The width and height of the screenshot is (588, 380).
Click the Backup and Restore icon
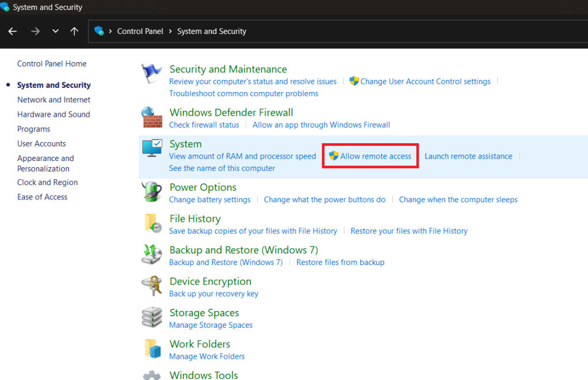click(x=152, y=255)
